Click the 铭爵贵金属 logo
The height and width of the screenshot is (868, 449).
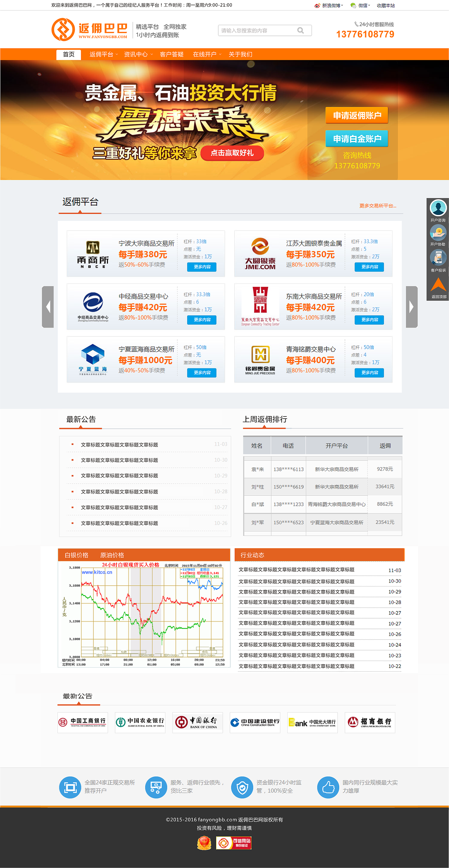[260, 360]
